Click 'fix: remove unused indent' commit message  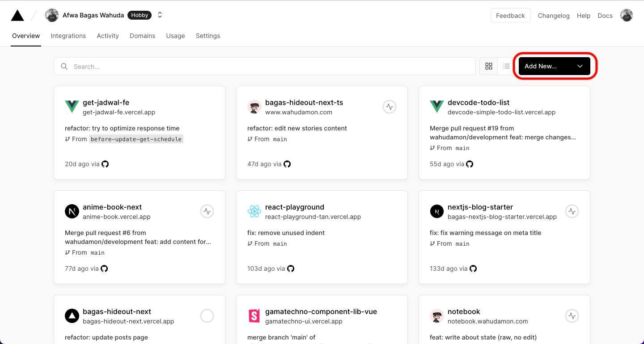pyautogui.click(x=286, y=233)
